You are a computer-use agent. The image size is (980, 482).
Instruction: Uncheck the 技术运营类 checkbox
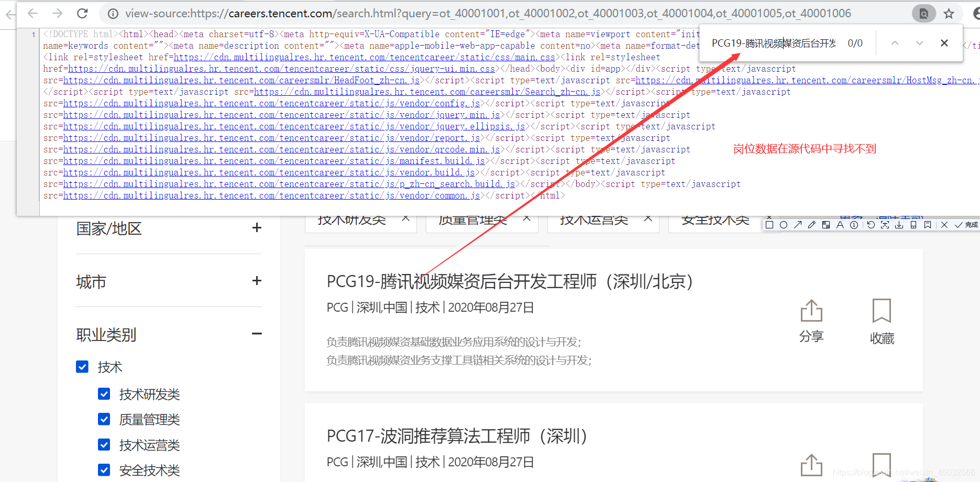pyautogui.click(x=104, y=444)
